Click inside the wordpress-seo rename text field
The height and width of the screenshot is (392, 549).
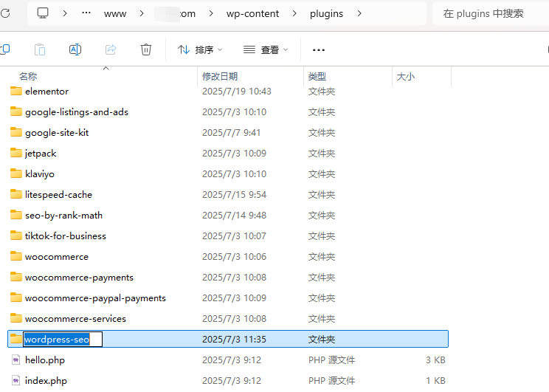pos(62,340)
